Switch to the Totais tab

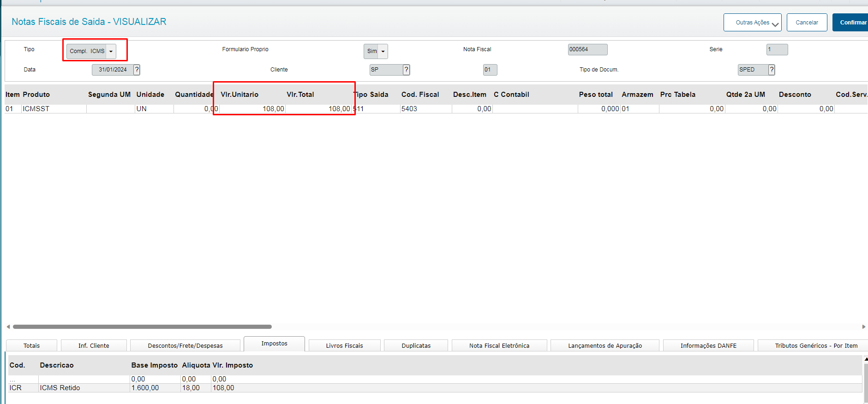pyautogui.click(x=31, y=345)
